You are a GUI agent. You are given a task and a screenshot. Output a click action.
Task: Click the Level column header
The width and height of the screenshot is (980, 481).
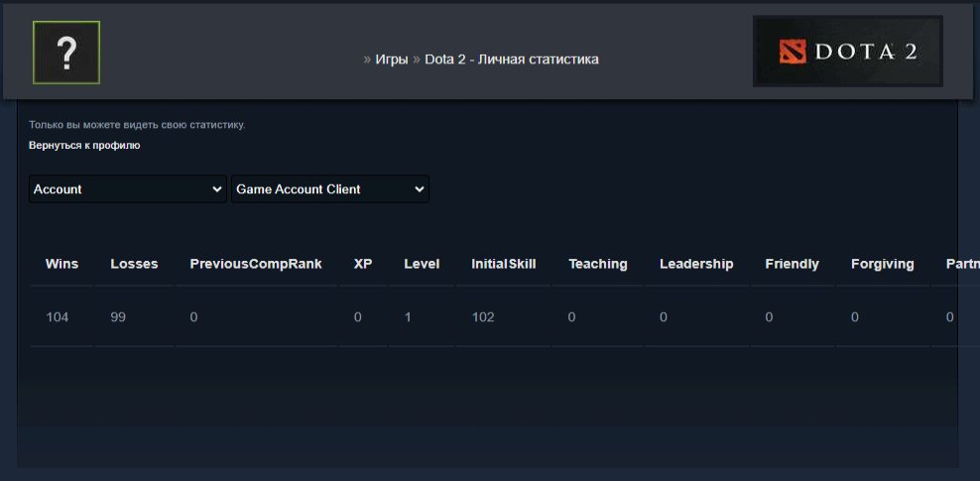[x=422, y=264]
